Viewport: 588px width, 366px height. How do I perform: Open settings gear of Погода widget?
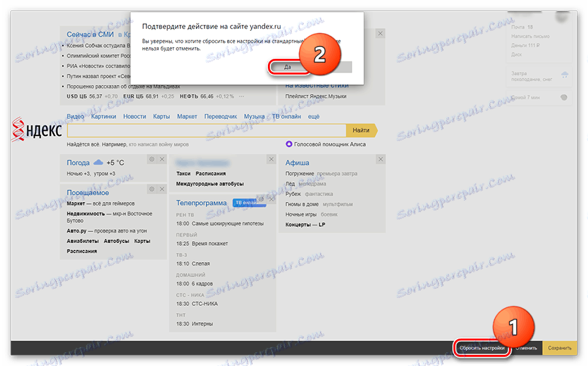point(152,159)
